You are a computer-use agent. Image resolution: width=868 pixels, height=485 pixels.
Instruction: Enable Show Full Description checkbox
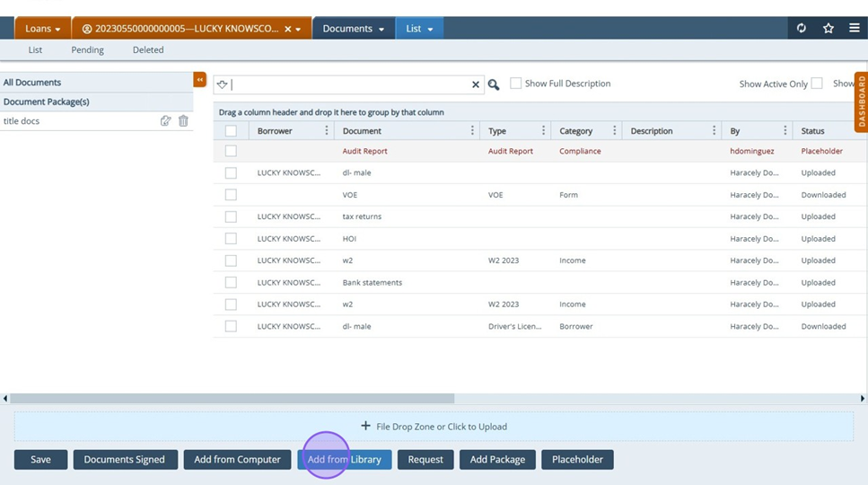pos(515,84)
